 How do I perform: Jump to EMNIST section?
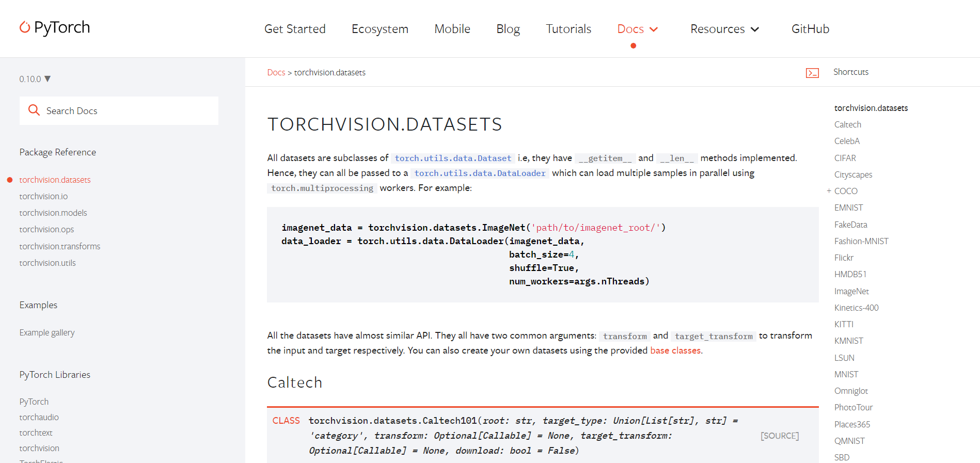click(849, 207)
